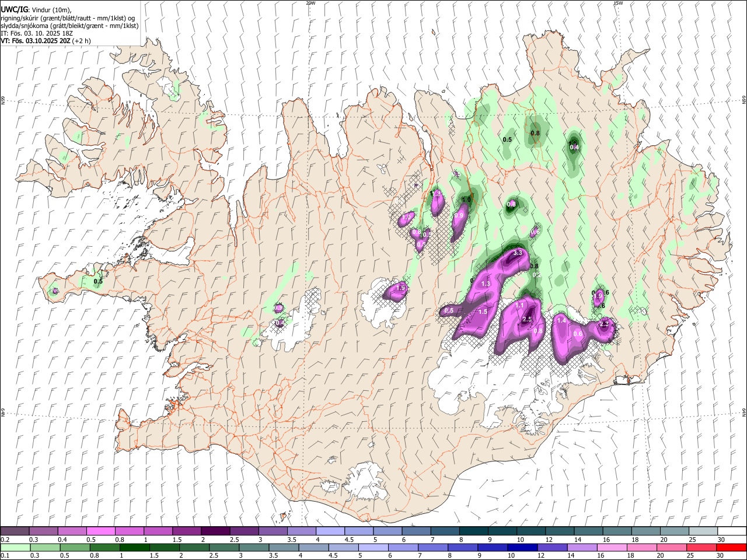The image size is (747, 560).
Task: Click the '20W' longitude label
Action: [310, 3]
